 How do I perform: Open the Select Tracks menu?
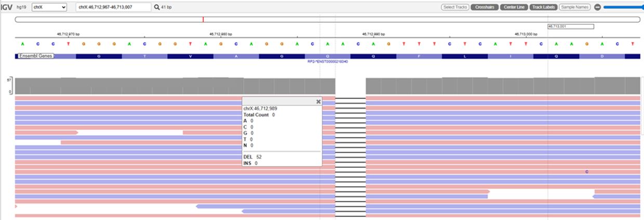tap(455, 7)
